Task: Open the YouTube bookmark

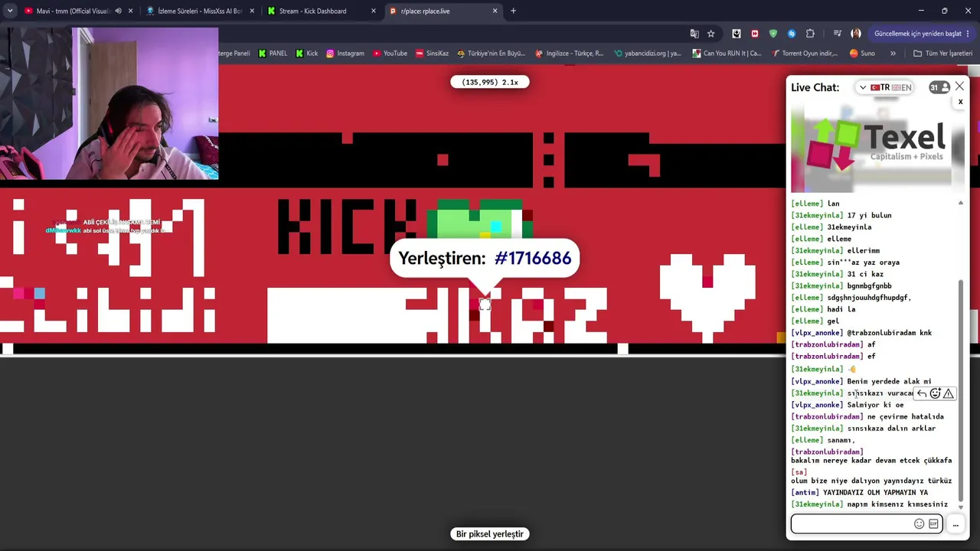Action: (390, 54)
